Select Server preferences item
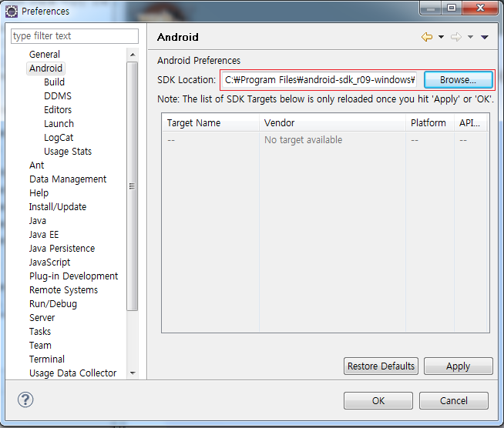504x428 pixels. [x=42, y=318]
